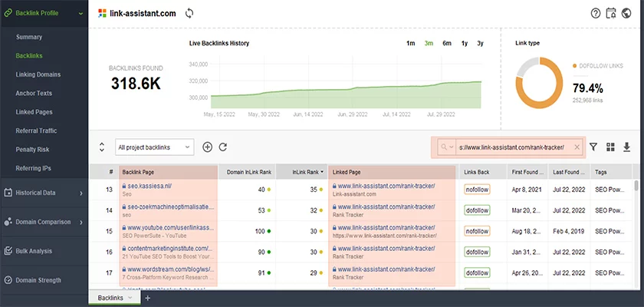
Task: Set chart range to 1m
Action: [410, 44]
